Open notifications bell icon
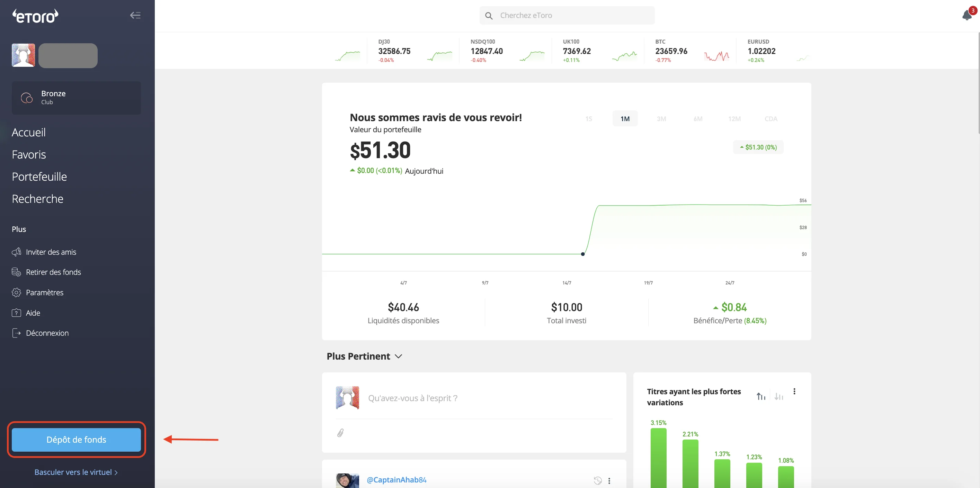The image size is (980, 488). coord(967,15)
